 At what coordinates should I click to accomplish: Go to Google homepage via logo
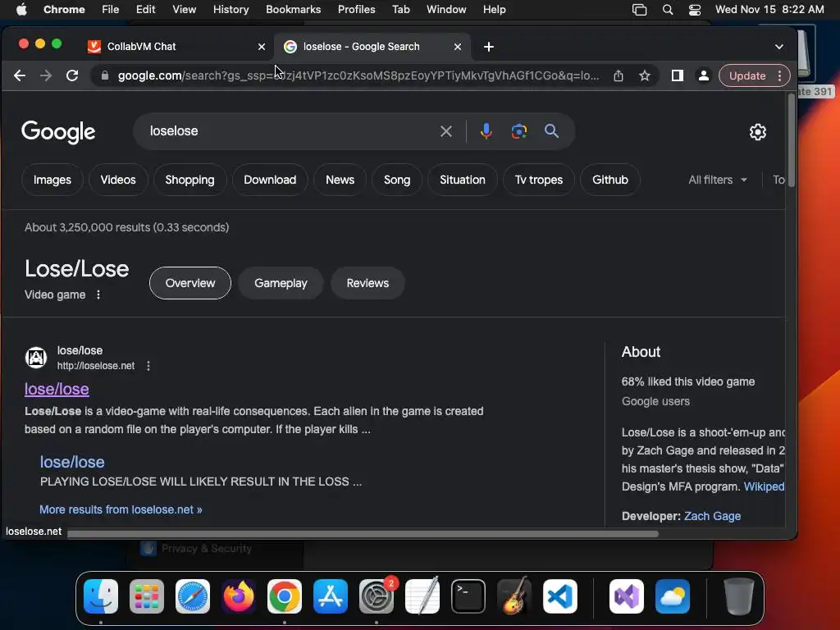(58, 132)
